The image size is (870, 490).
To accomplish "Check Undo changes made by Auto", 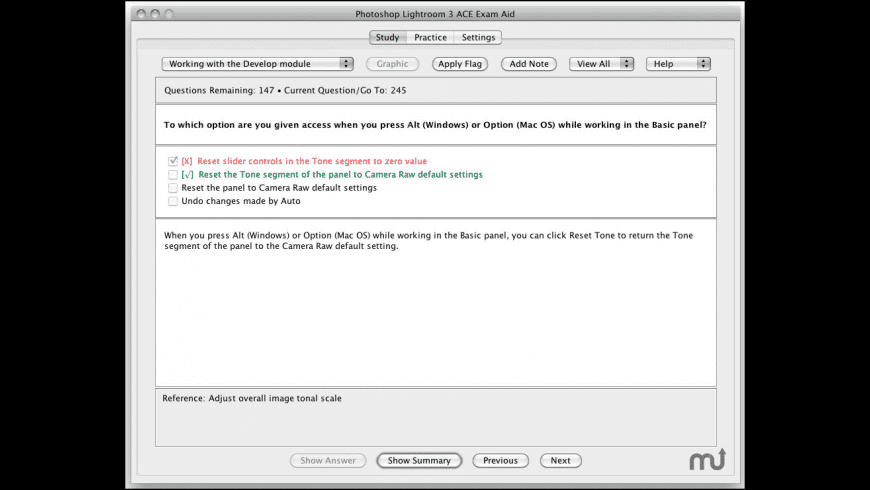I will pos(173,201).
